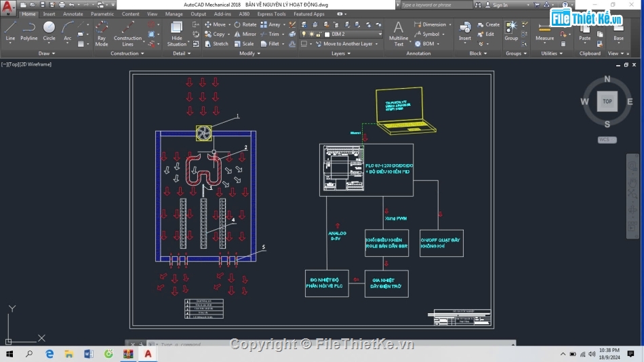Open the Multiline Text tool

click(399, 34)
